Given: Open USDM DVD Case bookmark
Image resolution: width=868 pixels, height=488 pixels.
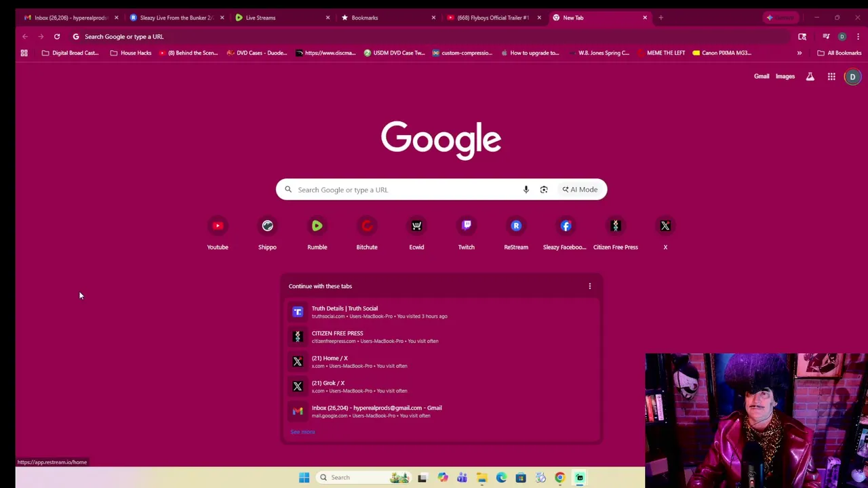Looking at the screenshot, I should pos(394,53).
